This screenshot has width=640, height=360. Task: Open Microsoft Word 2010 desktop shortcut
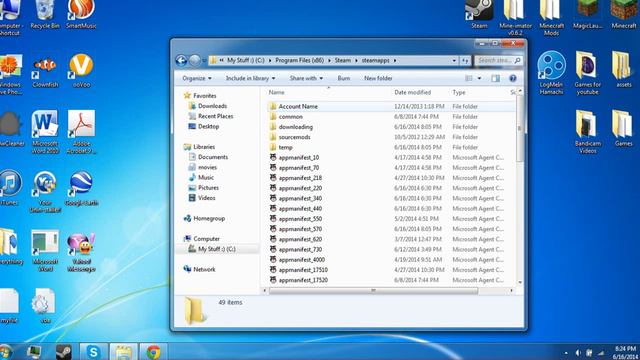pyautogui.click(x=45, y=132)
